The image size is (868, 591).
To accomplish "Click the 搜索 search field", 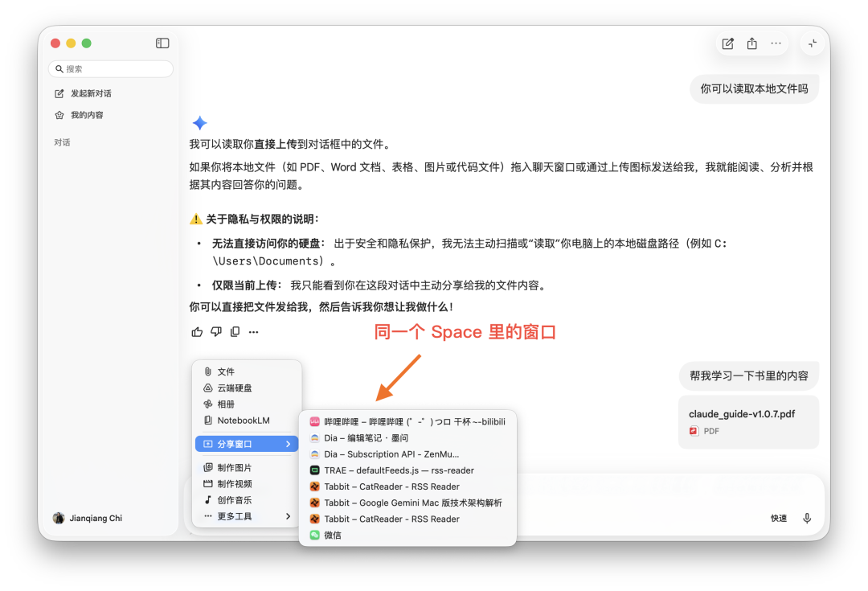I will pyautogui.click(x=111, y=68).
